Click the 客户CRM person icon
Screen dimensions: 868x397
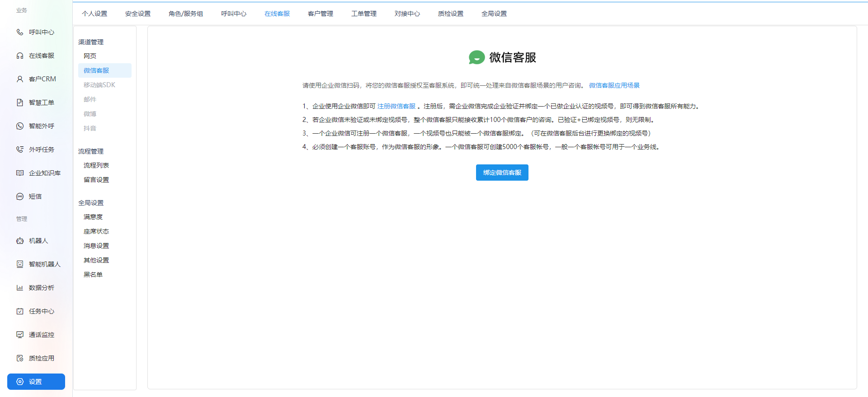[x=20, y=79]
